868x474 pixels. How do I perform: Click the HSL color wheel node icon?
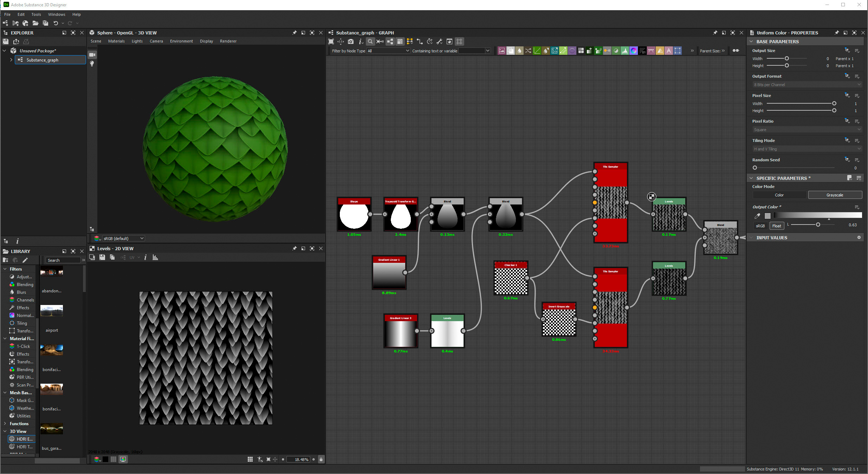click(x=634, y=50)
